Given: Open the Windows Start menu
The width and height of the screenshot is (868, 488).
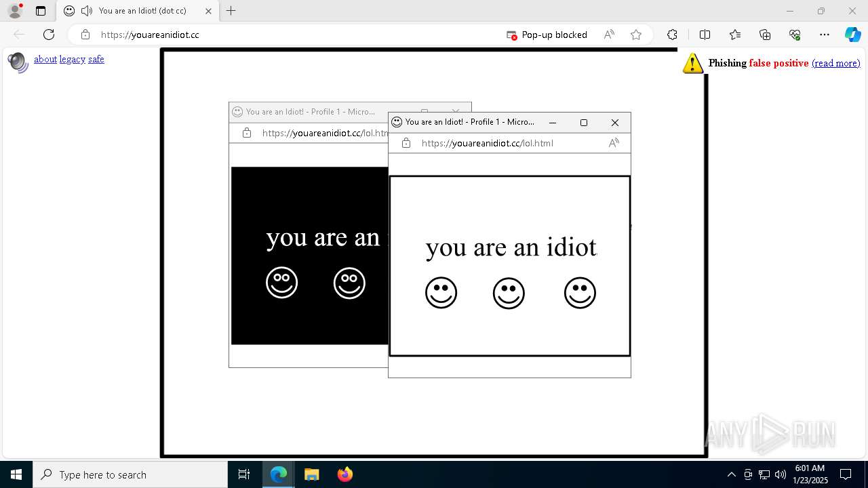Looking at the screenshot, I should coord(16,474).
